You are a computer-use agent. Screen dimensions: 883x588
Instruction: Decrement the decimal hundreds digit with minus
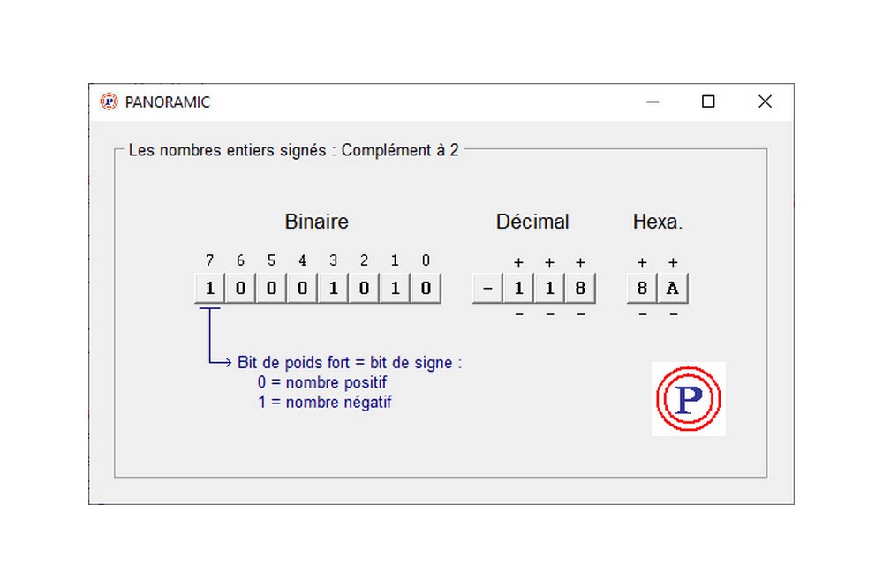[x=519, y=314]
